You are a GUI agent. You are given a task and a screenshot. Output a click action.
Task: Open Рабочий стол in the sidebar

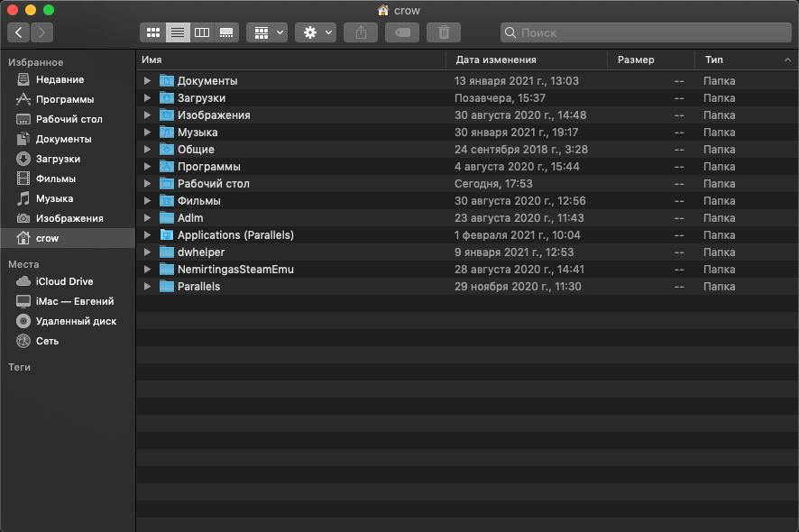[x=68, y=119]
